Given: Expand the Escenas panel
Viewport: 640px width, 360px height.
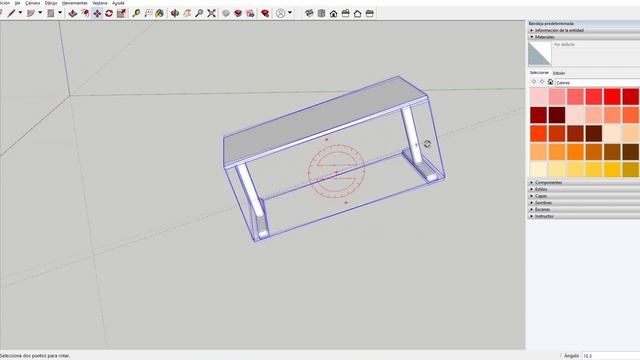Looking at the screenshot, I should pyautogui.click(x=584, y=209).
